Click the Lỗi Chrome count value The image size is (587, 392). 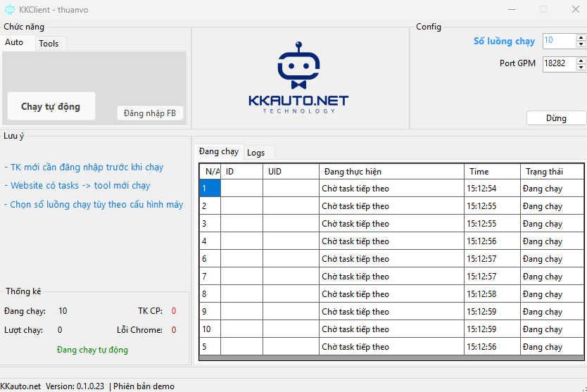[x=174, y=330]
